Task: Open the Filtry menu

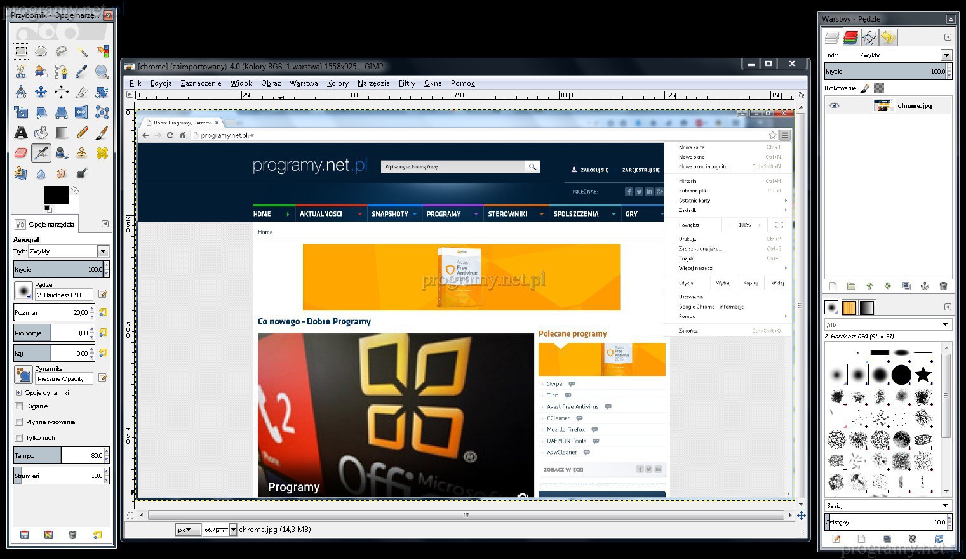Action: (406, 83)
